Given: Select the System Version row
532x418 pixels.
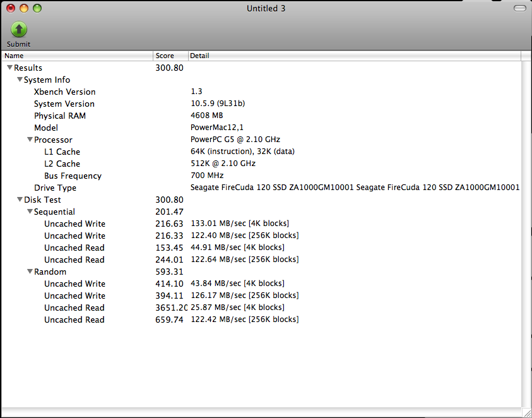Looking at the screenshot, I should tap(261, 104).
